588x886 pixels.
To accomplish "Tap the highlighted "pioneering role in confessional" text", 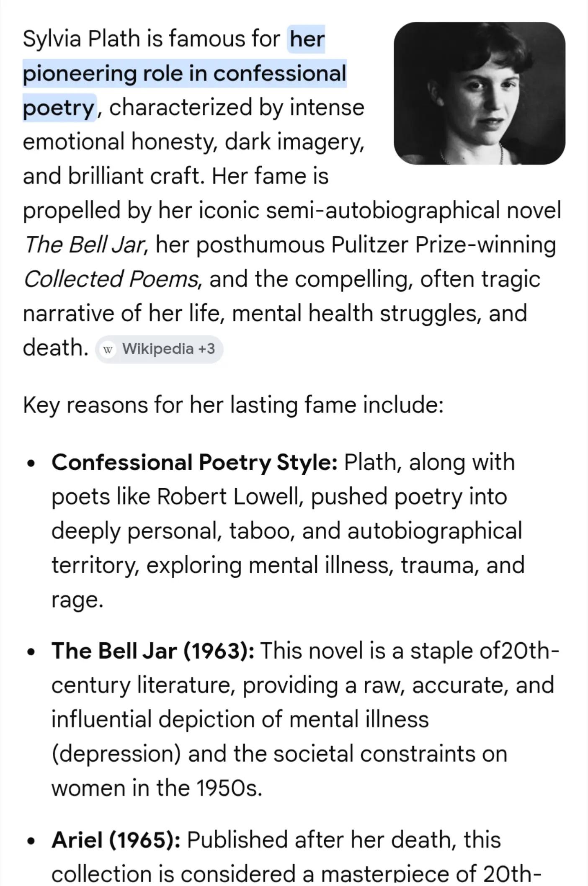I will click(x=185, y=73).
